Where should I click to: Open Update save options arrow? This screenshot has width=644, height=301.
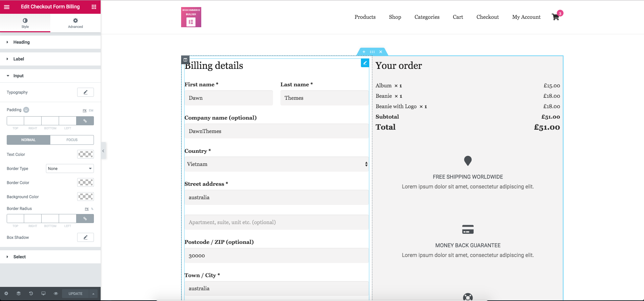pos(93,294)
